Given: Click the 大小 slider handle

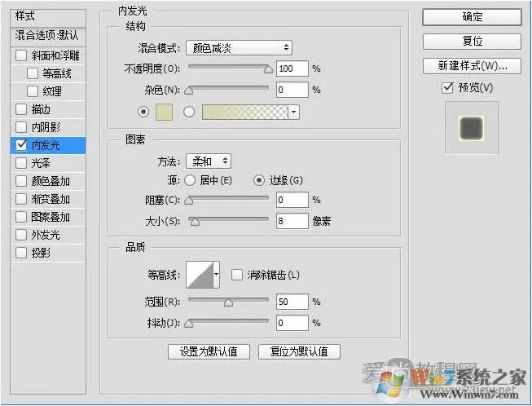Looking at the screenshot, I should tap(195, 222).
